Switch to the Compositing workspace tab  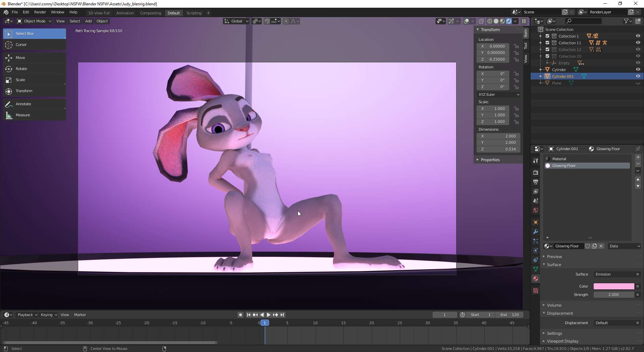point(151,13)
